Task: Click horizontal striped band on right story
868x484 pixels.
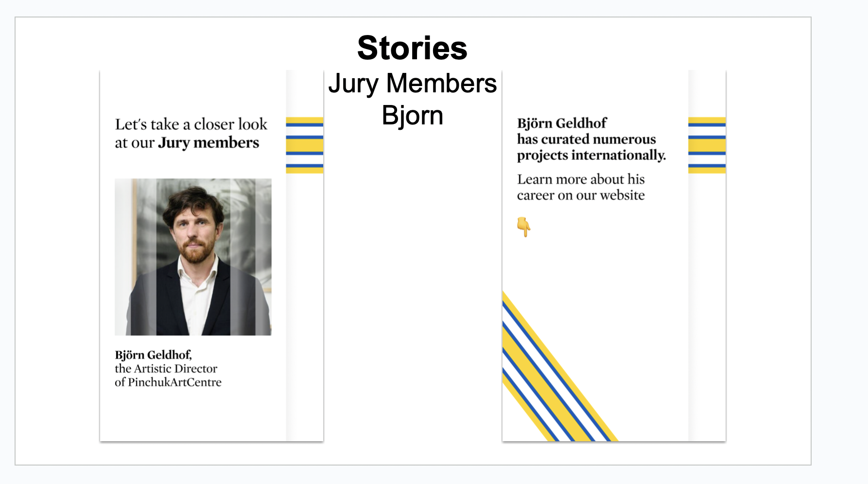Action: point(707,145)
